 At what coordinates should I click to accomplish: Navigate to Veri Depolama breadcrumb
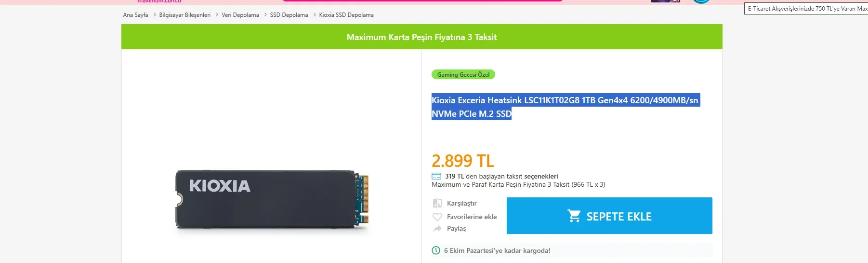point(240,15)
